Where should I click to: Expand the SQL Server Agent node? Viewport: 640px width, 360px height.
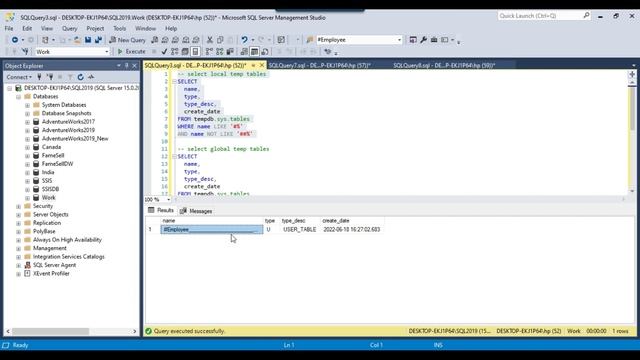pos(18,266)
